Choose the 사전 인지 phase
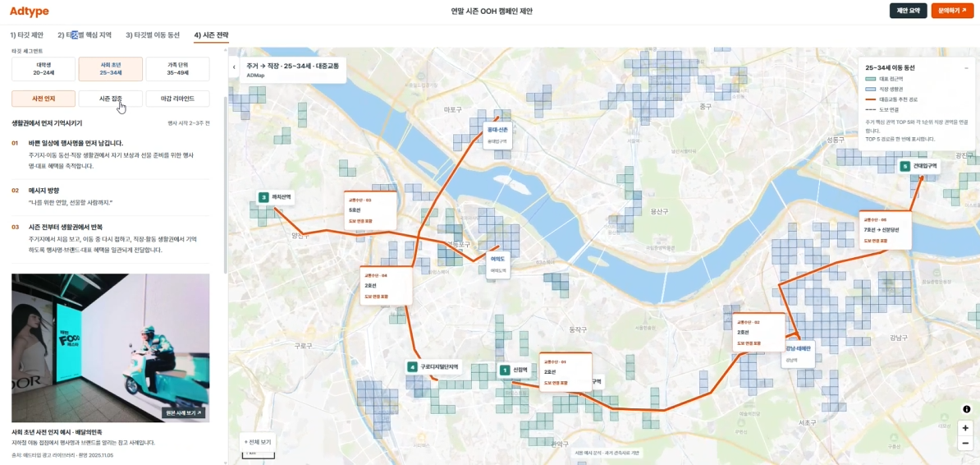 tap(44, 99)
